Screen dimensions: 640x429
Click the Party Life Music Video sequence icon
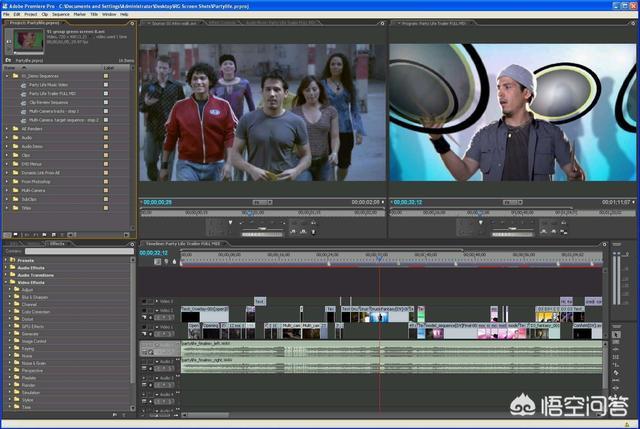coord(23,85)
